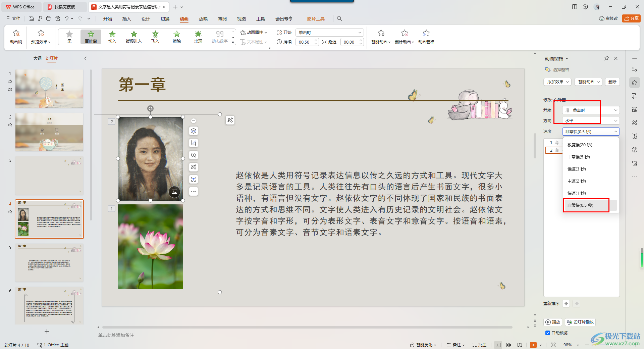Start slideshow from status bar play icon
Screen dimensions: 644x349
pyautogui.click(x=533, y=345)
